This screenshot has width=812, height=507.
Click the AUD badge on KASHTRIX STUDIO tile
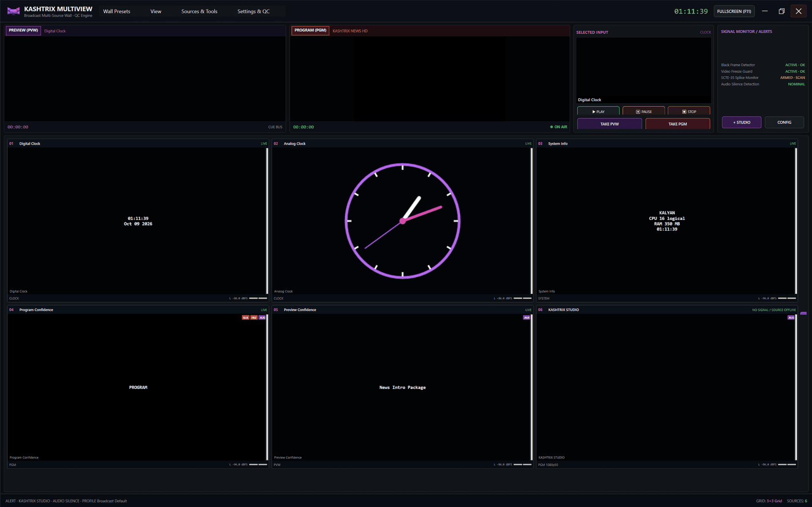pos(791,318)
